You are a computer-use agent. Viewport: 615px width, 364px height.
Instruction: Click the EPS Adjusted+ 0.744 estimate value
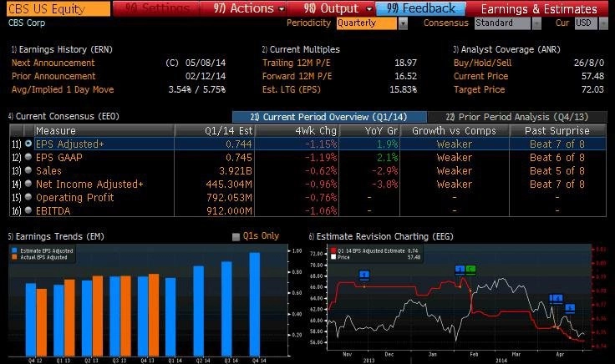point(238,144)
